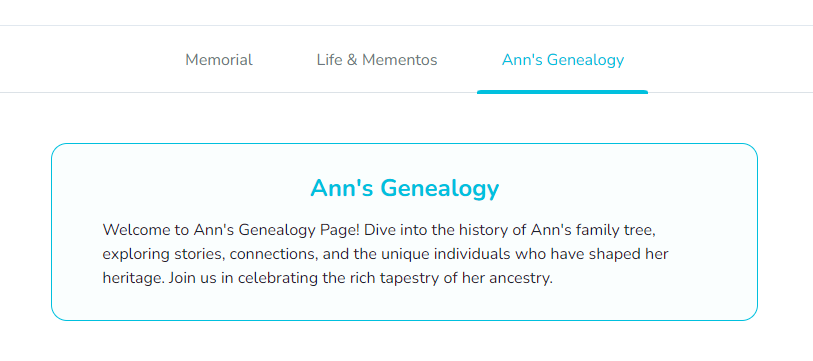Switch to the Memorial tab

(219, 60)
